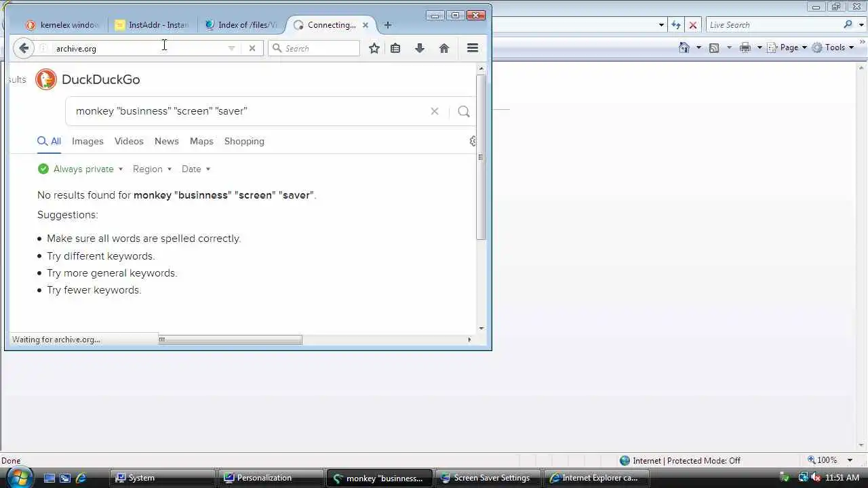Select the News search tab
This screenshot has width=868, height=488.
[x=166, y=141]
